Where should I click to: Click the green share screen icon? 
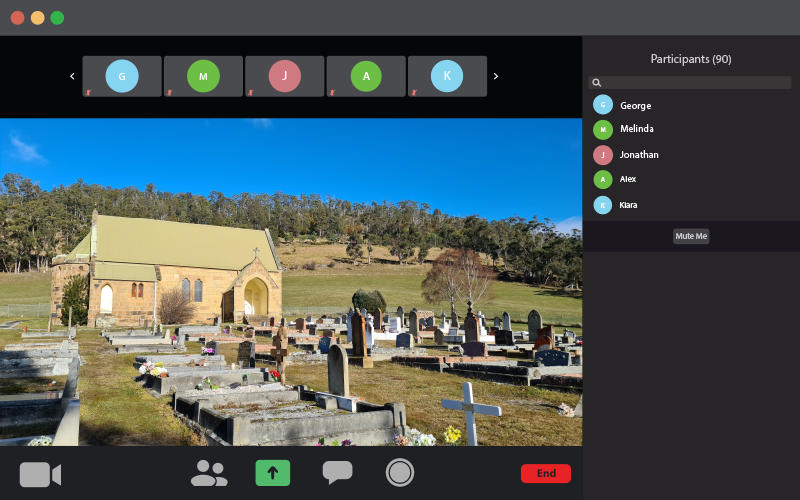pos(272,473)
